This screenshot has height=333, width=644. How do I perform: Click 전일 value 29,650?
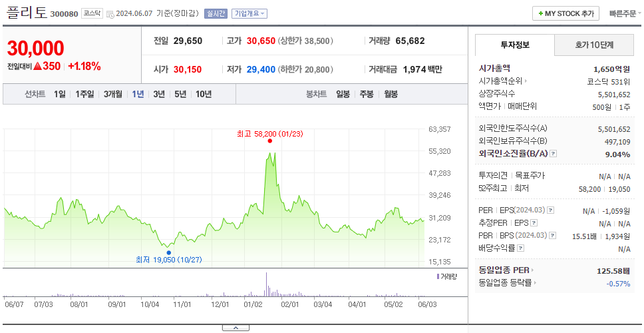coord(188,41)
